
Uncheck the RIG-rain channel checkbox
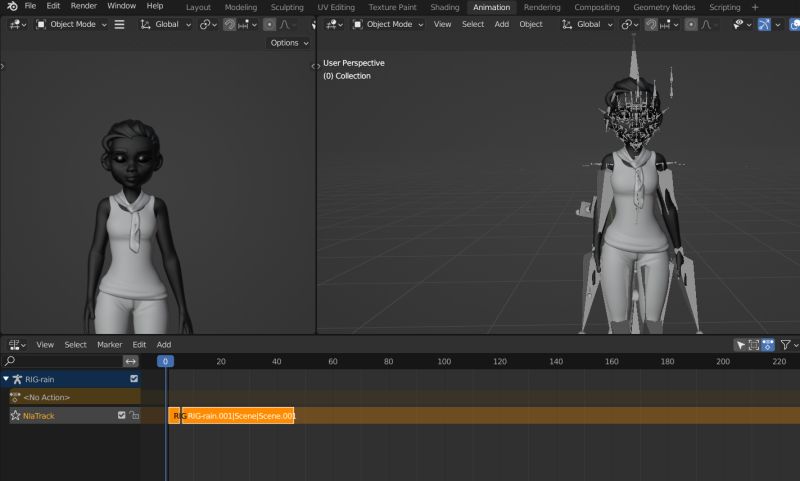tap(134, 379)
